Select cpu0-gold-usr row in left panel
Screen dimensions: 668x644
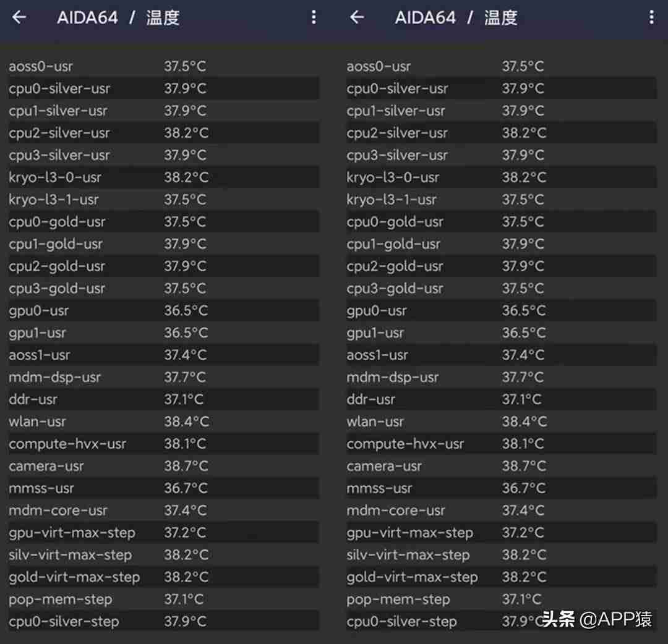coord(163,221)
